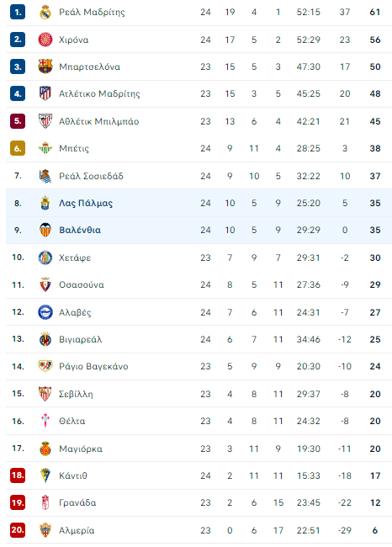This screenshot has height=547, width=392.
Task: Select the Valencia bat crest icon
Action: coord(45,230)
